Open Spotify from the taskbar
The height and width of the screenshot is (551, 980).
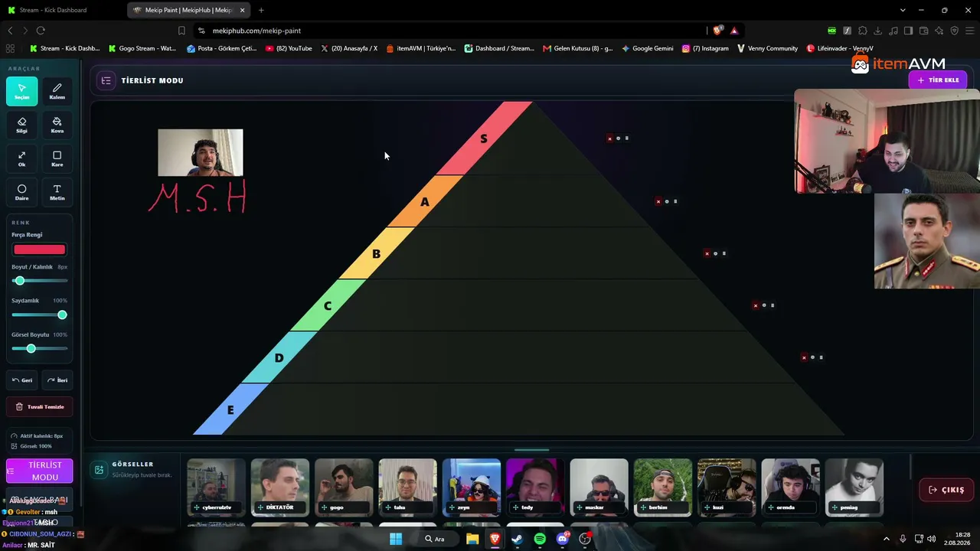pyautogui.click(x=540, y=539)
